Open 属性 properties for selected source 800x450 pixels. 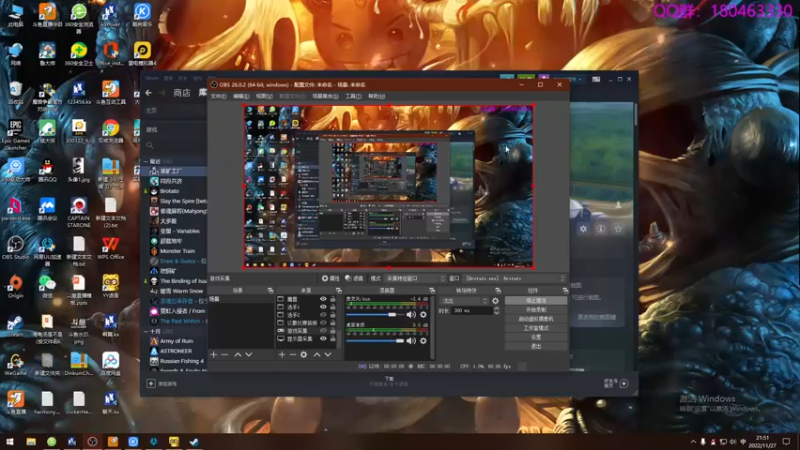[330, 279]
